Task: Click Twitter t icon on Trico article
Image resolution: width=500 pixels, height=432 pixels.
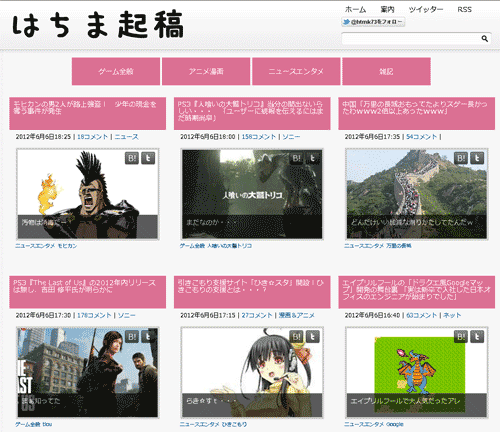Action: coord(313,158)
